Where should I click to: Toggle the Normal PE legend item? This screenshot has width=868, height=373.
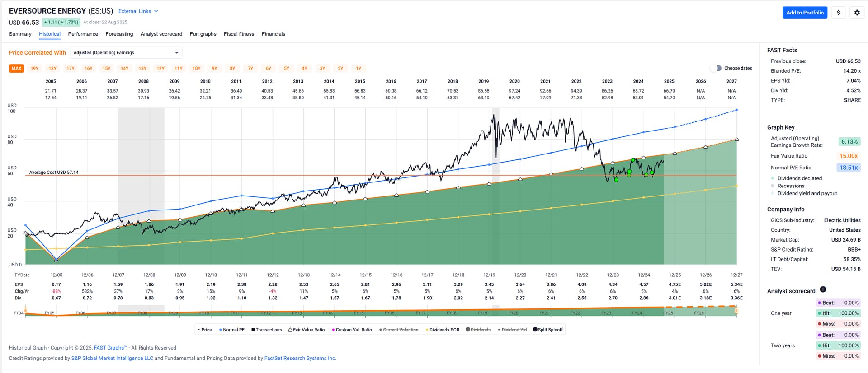pyautogui.click(x=232, y=330)
